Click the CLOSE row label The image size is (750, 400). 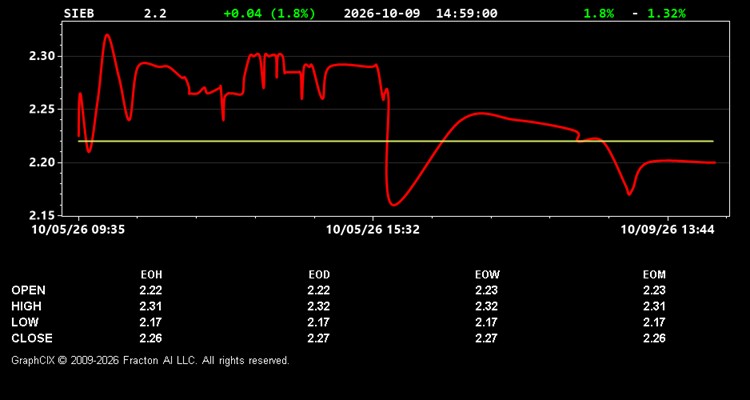pyautogui.click(x=32, y=338)
